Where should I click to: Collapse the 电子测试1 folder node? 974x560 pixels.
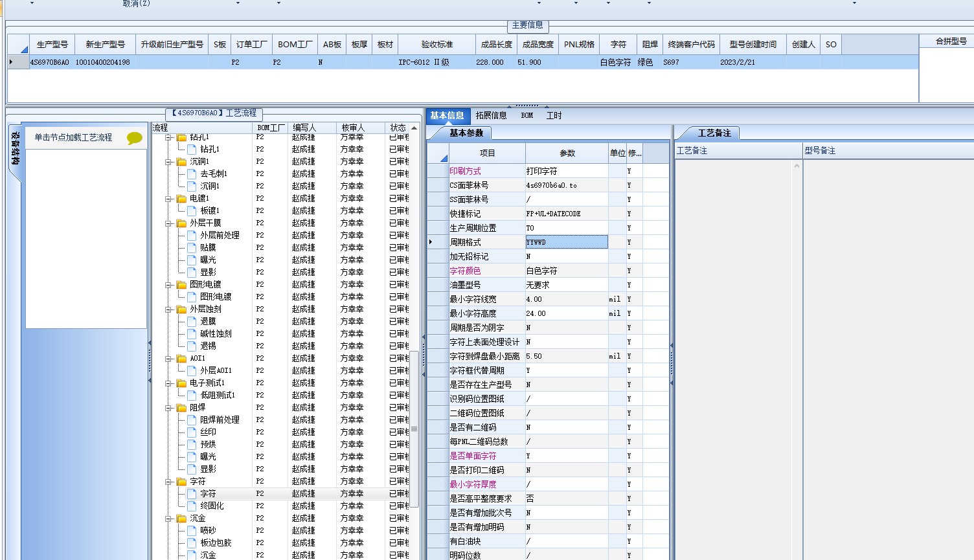point(169,383)
